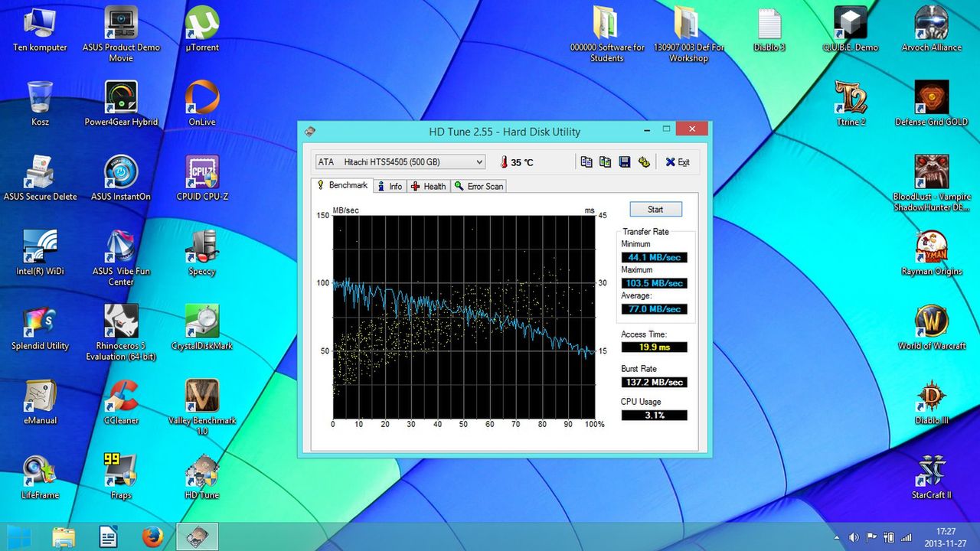This screenshot has width=980, height=551.
Task: Select the CCleaner desktop icon
Action: coord(121,402)
